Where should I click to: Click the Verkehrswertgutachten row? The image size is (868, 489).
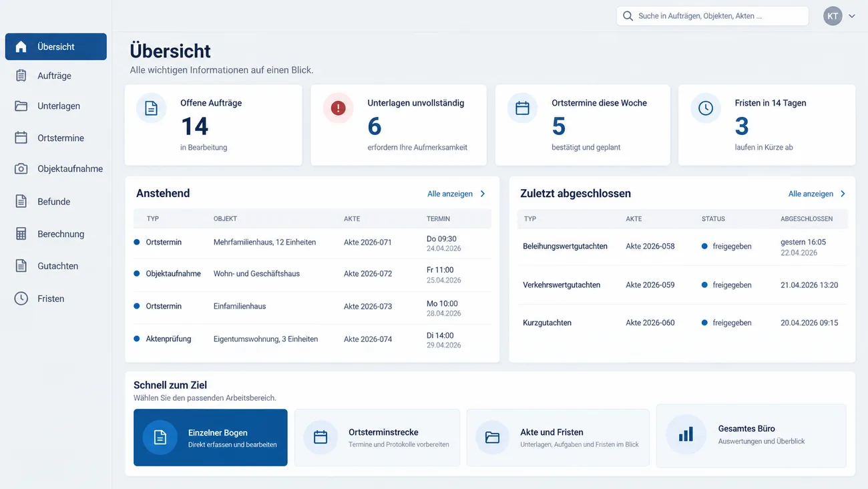click(x=682, y=285)
